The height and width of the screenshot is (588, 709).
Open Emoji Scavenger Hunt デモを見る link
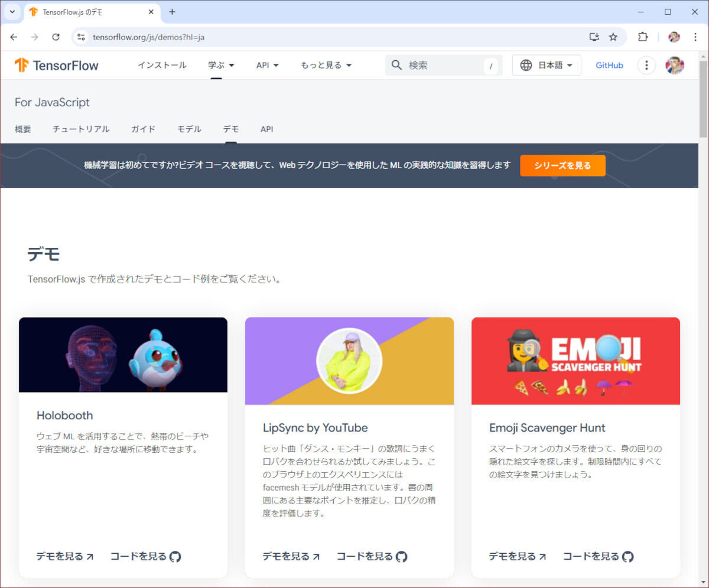[518, 556]
